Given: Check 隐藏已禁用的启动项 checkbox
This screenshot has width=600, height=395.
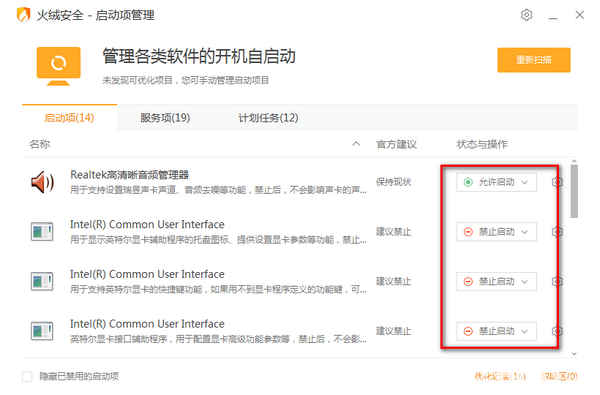Looking at the screenshot, I should [27, 376].
